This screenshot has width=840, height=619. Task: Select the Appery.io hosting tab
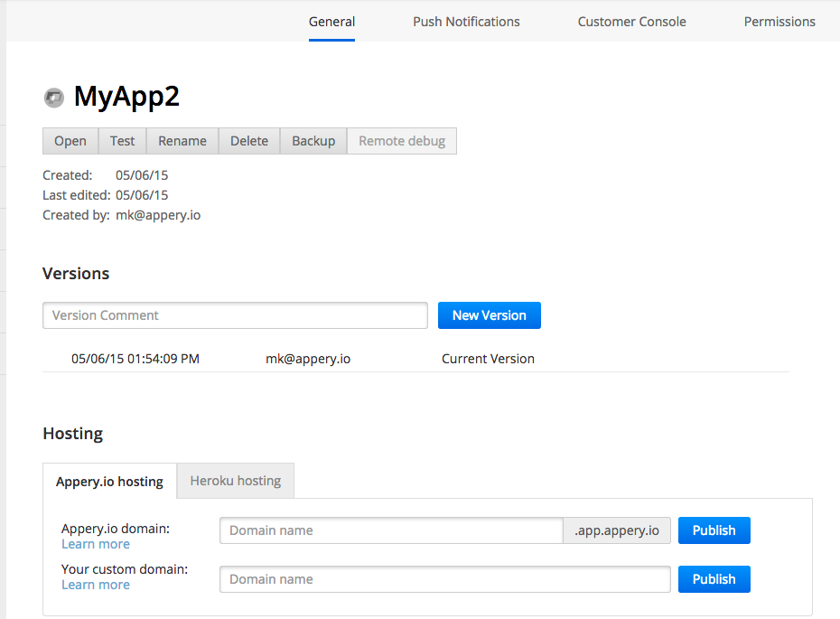coord(109,481)
